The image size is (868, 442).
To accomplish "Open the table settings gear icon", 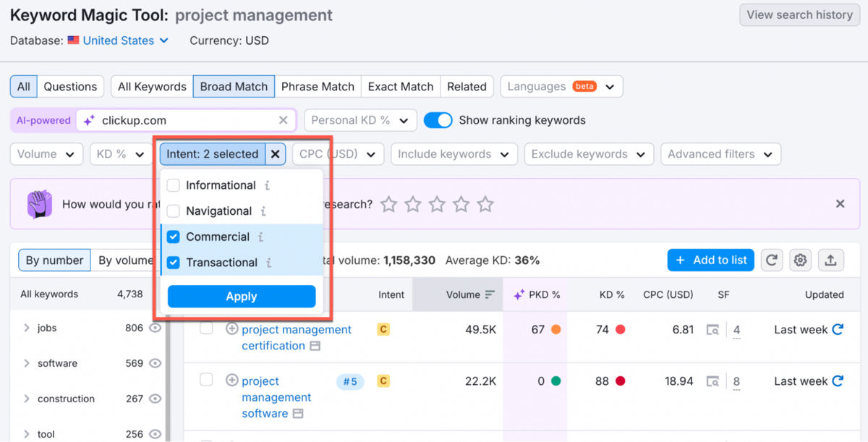I will [x=800, y=260].
